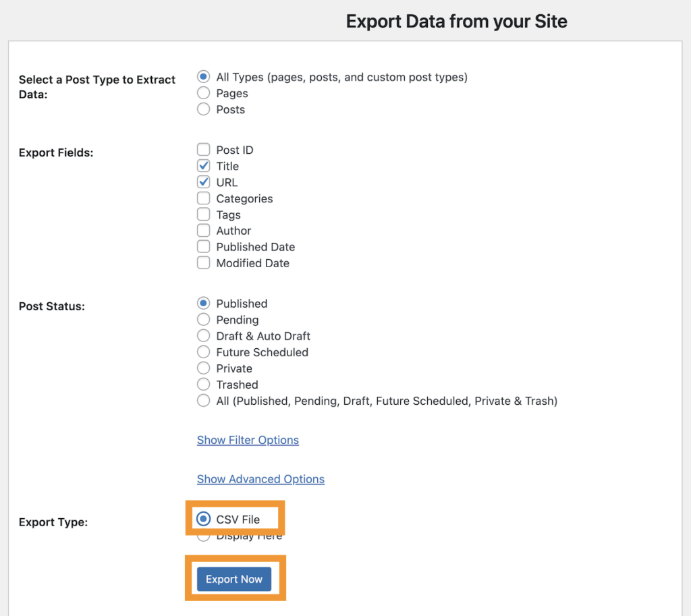691x616 pixels.
Task: Select CSV File export type
Action: point(204,518)
